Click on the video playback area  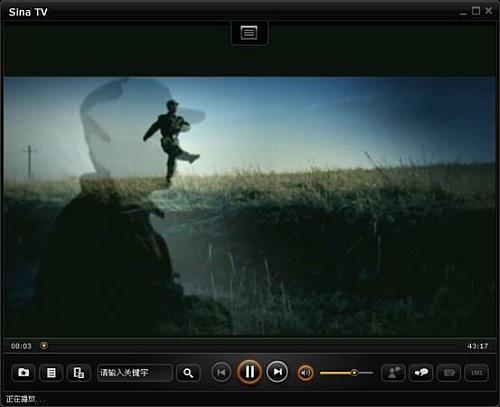coord(249,206)
